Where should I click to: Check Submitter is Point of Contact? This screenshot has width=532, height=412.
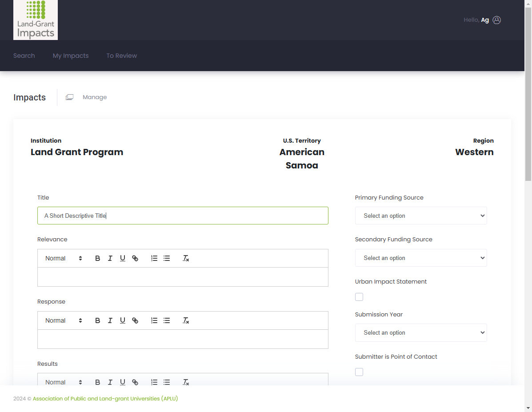click(359, 372)
